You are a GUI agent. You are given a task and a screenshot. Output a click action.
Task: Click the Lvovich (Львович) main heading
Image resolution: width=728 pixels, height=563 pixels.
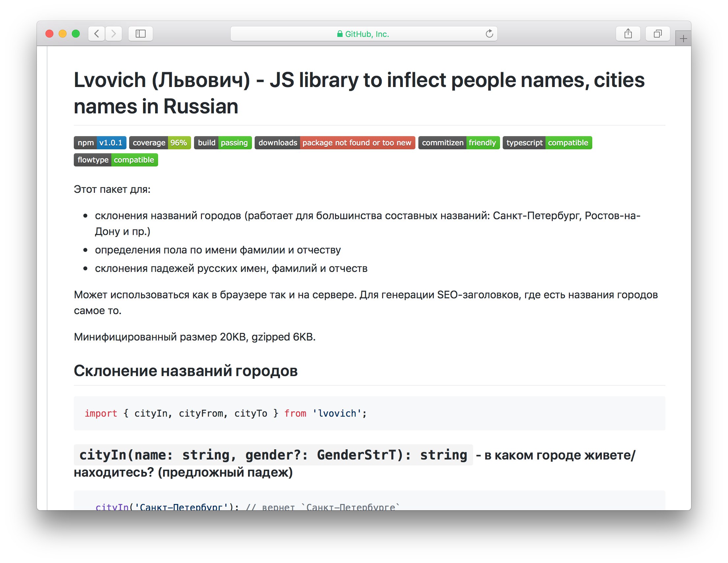click(359, 93)
